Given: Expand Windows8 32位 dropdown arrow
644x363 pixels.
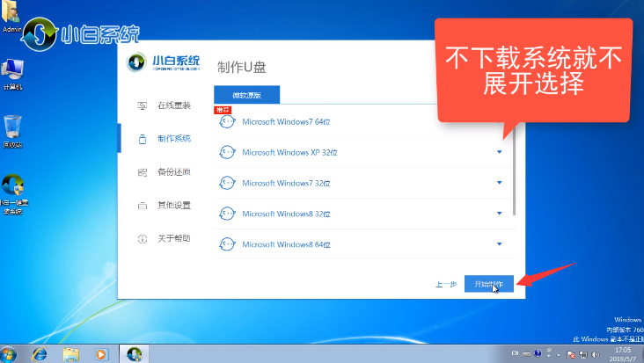Looking at the screenshot, I should 500,214.
